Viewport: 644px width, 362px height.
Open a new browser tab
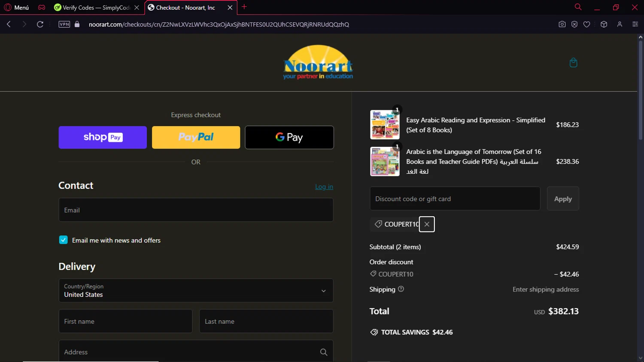tap(244, 7)
